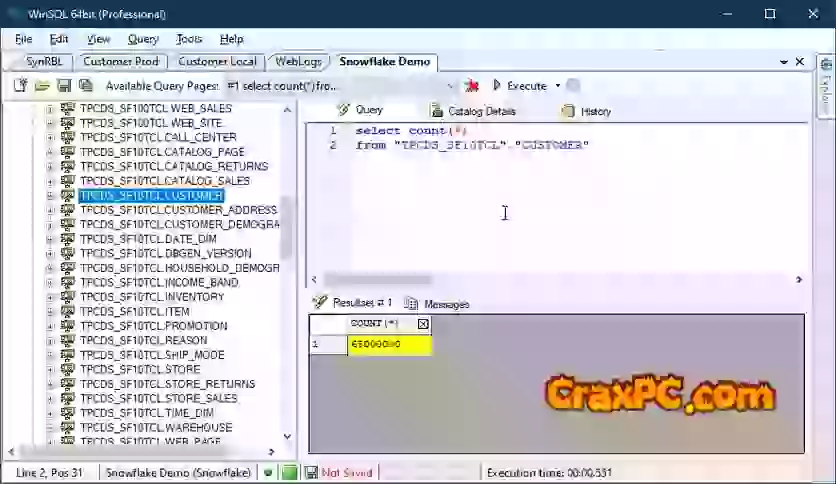The height and width of the screenshot is (484, 836).
Task: Show the Messages results tab
Action: coord(439,303)
